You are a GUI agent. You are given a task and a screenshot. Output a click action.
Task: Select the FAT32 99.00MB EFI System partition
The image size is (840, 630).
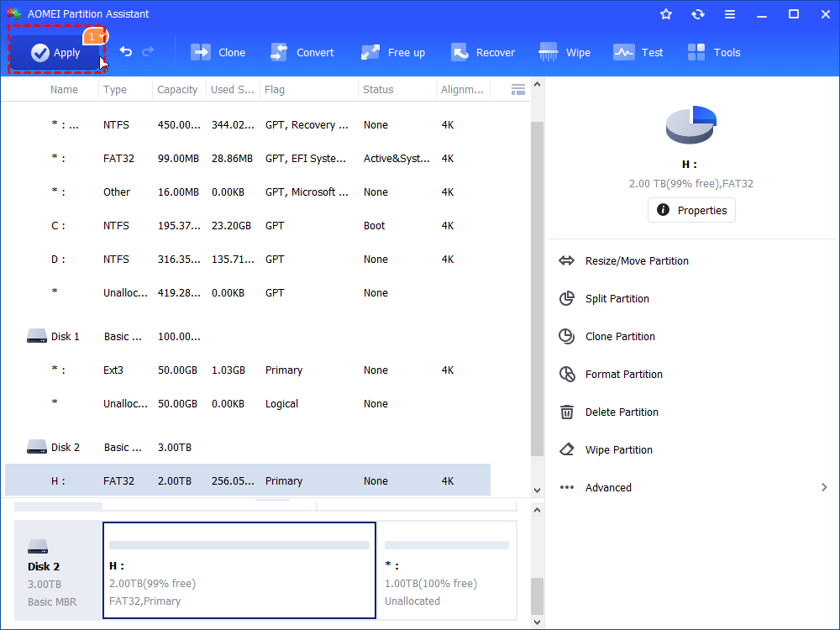[248, 159]
